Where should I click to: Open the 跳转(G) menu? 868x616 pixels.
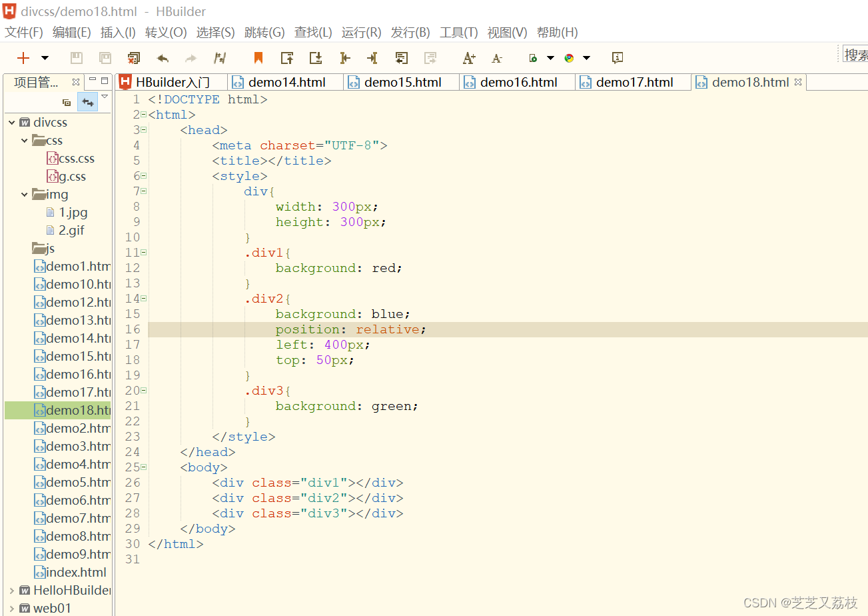click(x=264, y=32)
